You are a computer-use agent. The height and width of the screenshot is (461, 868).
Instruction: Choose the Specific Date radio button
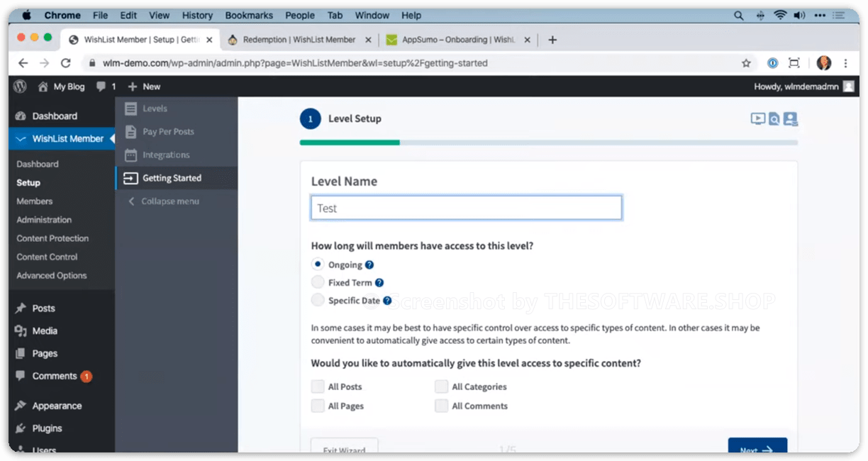click(x=318, y=300)
